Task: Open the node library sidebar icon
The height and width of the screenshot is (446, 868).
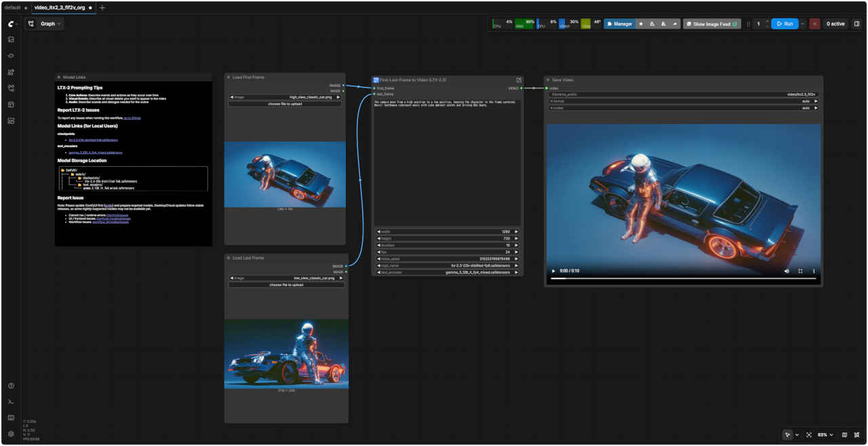Action: tap(11, 56)
